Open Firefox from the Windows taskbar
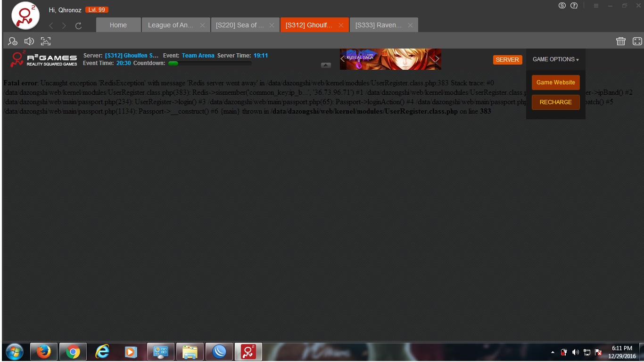The width and height of the screenshot is (644, 362). (x=44, y=352)
